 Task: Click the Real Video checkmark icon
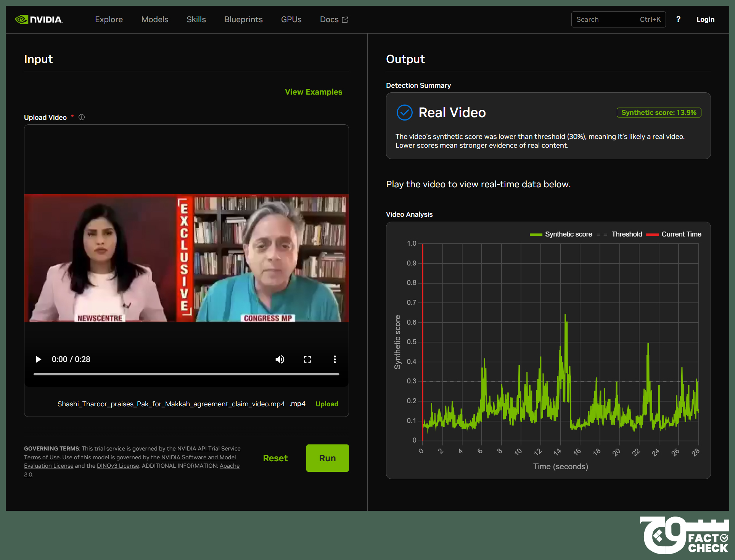405,113
